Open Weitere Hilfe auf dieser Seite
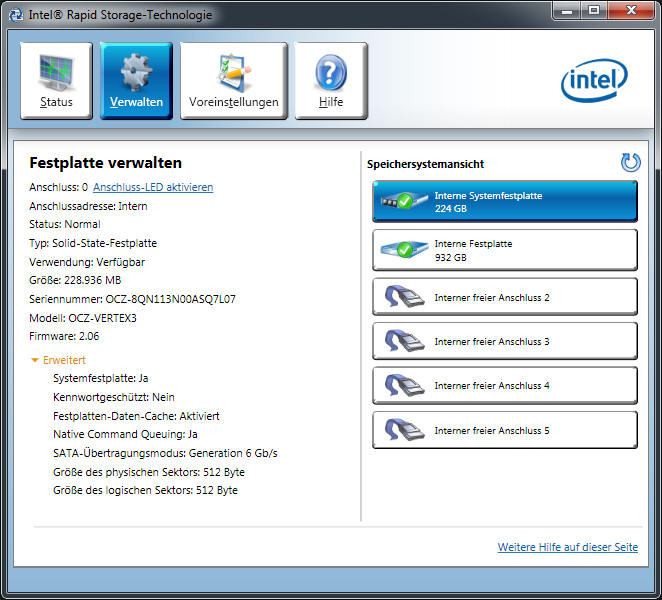 pos(567,547)
